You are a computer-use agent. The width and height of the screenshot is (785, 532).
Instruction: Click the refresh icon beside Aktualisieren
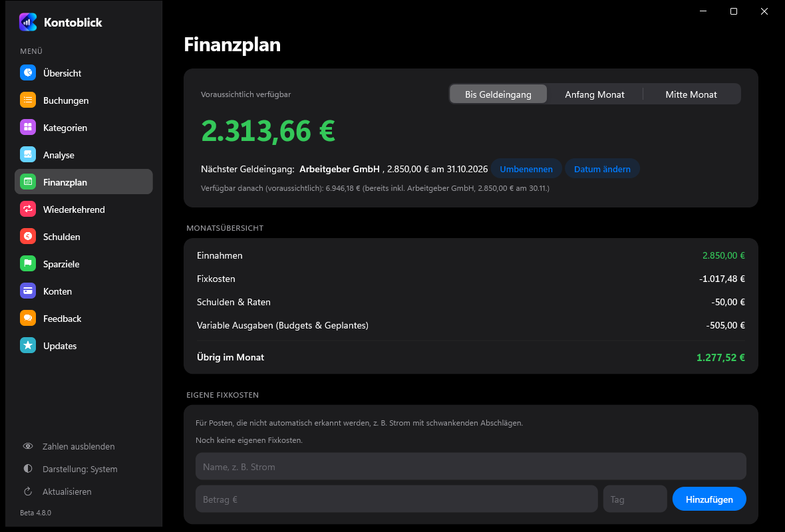pyautogui.click(x=28, y=491)
